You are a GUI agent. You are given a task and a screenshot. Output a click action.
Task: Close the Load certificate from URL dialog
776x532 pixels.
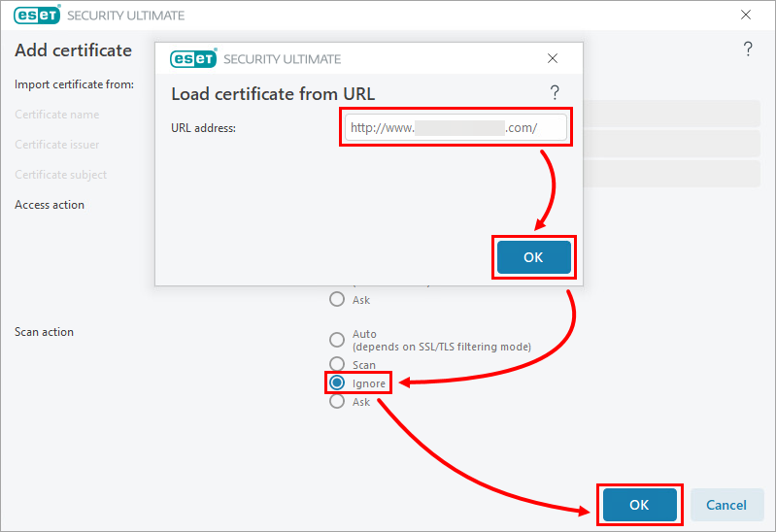(553, 58)
